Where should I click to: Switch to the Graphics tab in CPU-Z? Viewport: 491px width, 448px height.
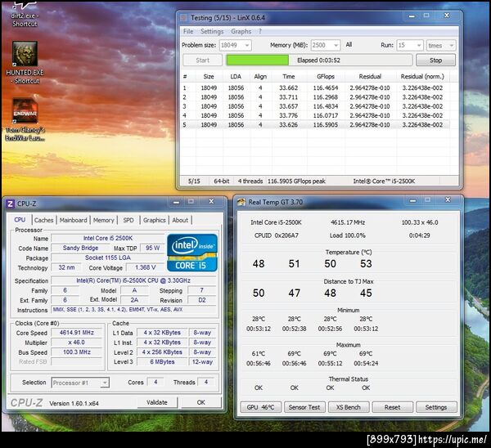pyautogui.click(x=155, y=220)
